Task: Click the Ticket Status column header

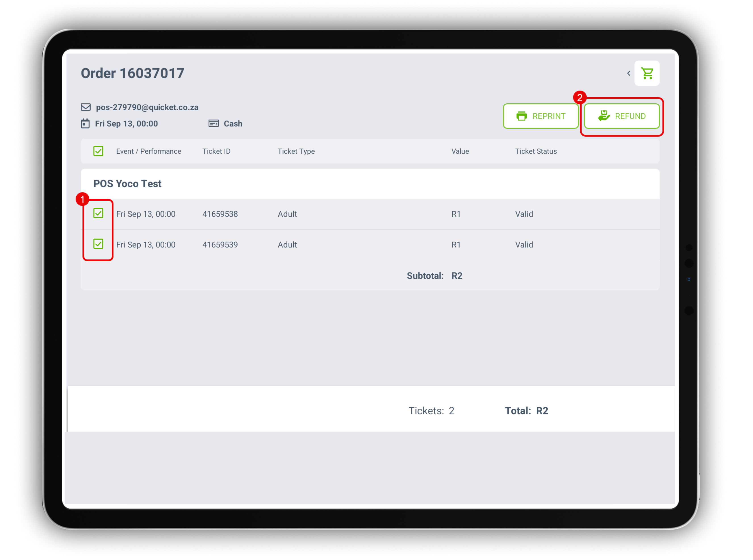Action: 536,152
